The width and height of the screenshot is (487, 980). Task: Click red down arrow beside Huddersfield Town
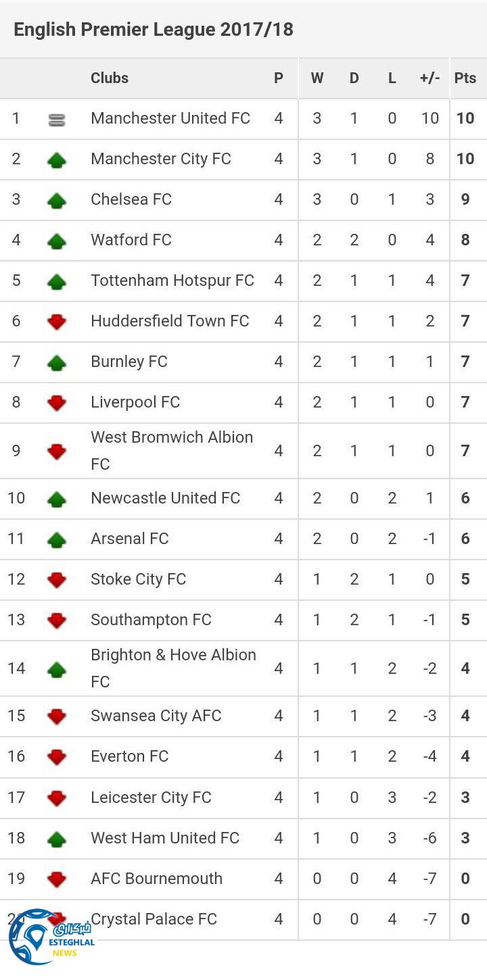(57, 322)
